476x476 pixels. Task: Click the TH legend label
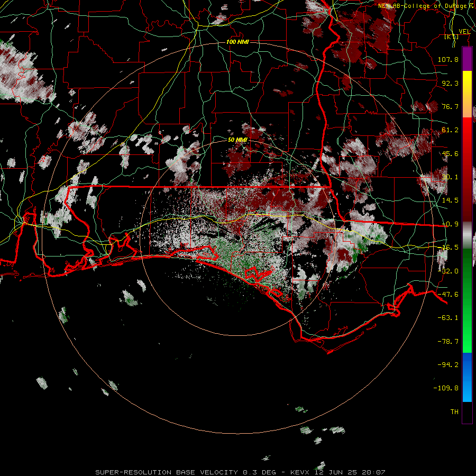[454, 412]
